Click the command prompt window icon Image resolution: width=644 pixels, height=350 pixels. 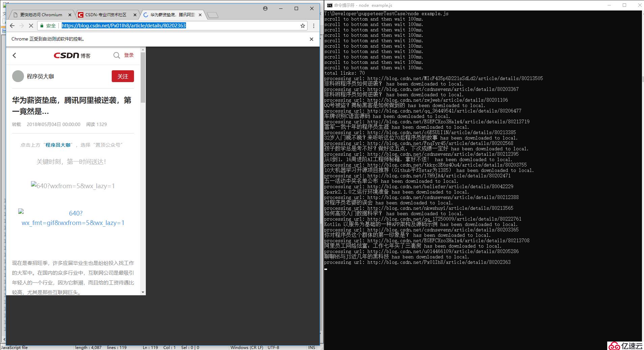(329, 5)
